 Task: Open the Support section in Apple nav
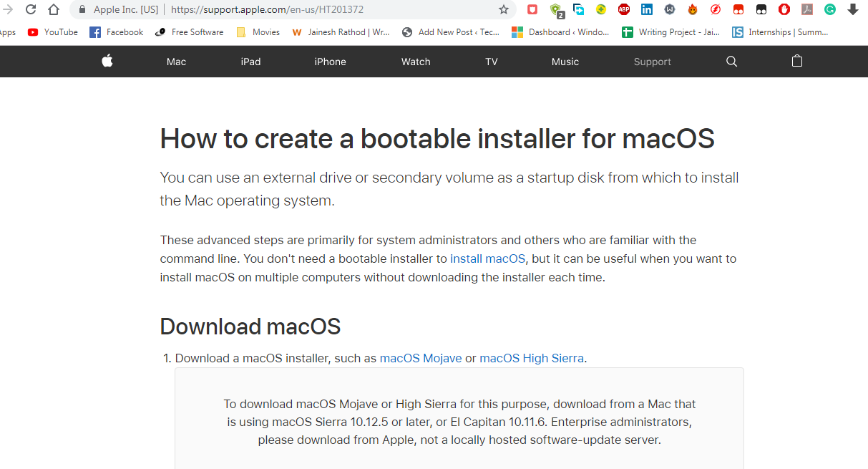pos(653,62)
